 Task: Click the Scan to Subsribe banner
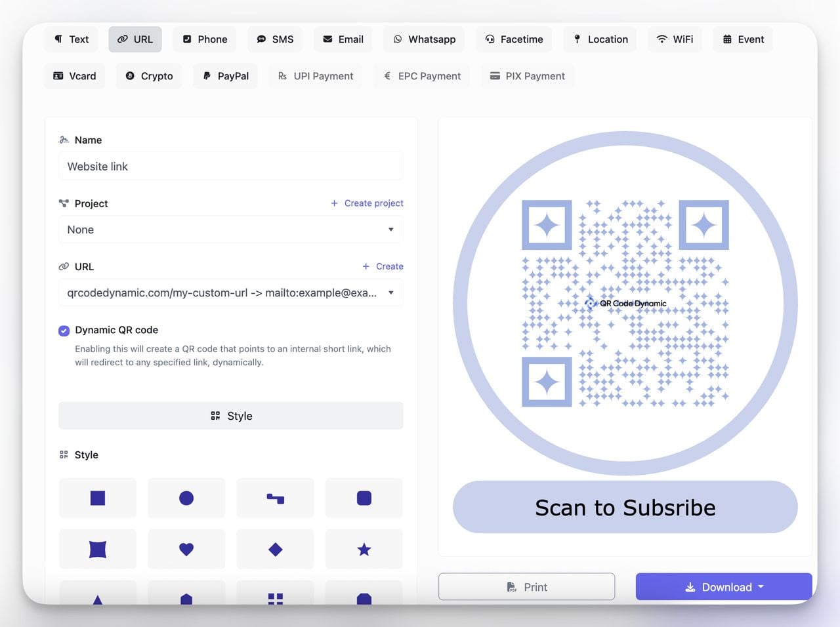pos(625,508)
